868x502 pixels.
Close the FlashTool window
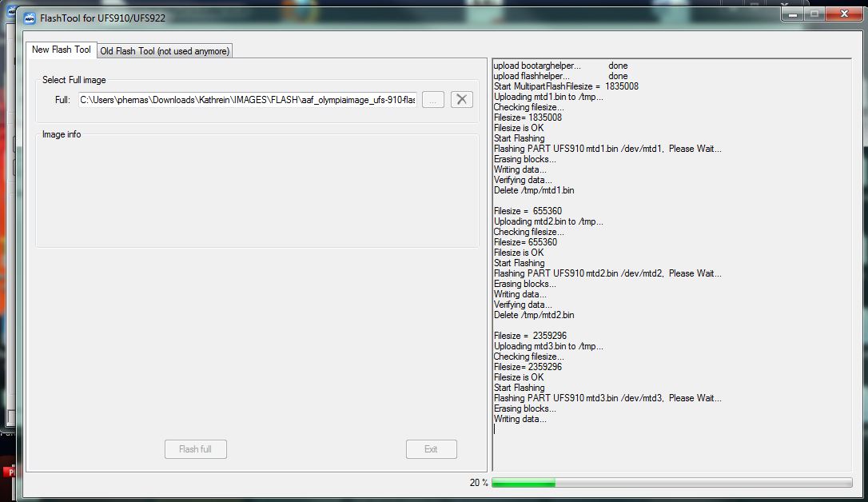pyautogui.click(x=844, y=14)
